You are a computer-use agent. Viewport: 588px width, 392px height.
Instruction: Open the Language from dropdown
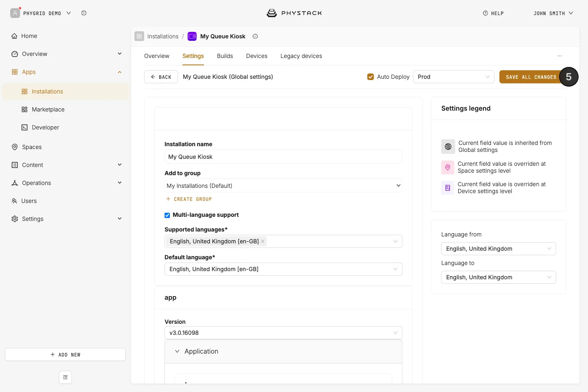[499, 249]
